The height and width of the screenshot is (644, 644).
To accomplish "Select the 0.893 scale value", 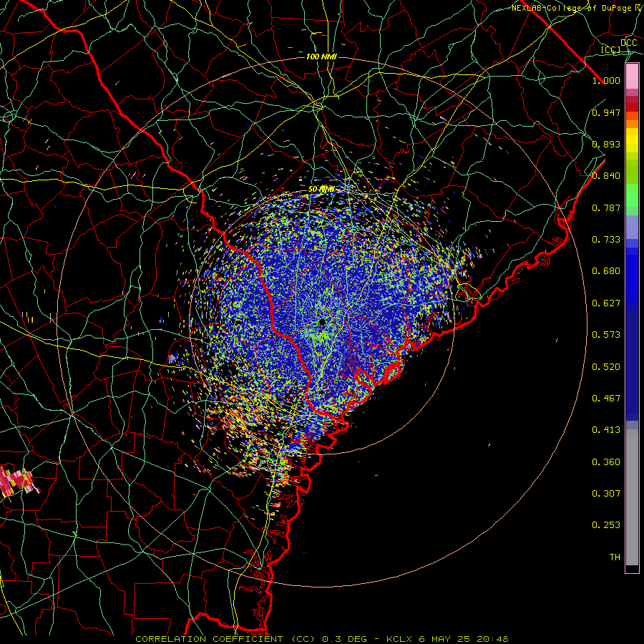I will (x=606, y=144).
